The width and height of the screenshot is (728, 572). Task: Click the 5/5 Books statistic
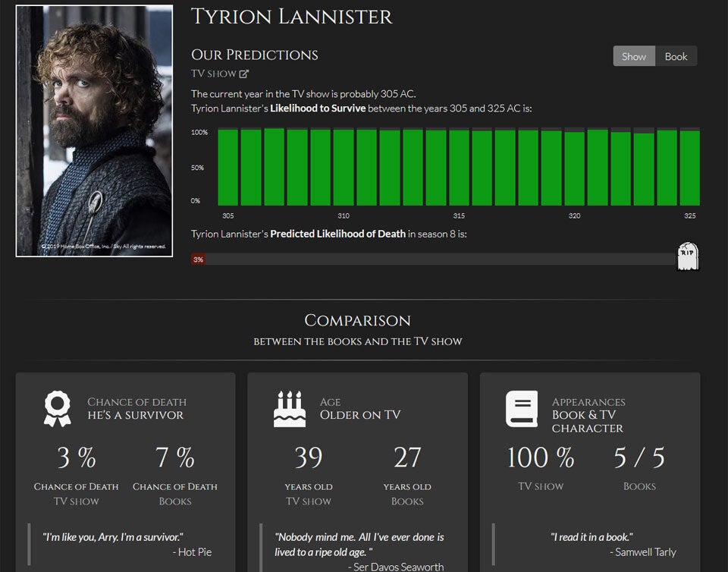pos(639,457)
